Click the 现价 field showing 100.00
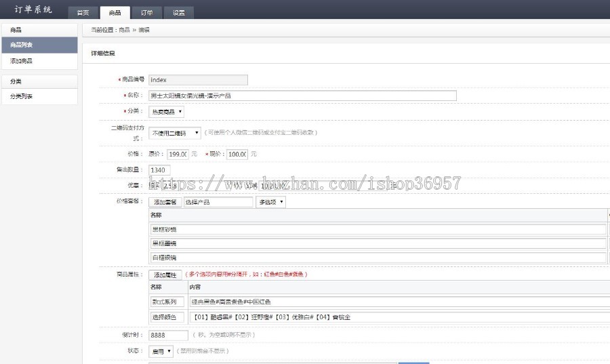The width and height of the screenshot is (610, 364). 237,155
